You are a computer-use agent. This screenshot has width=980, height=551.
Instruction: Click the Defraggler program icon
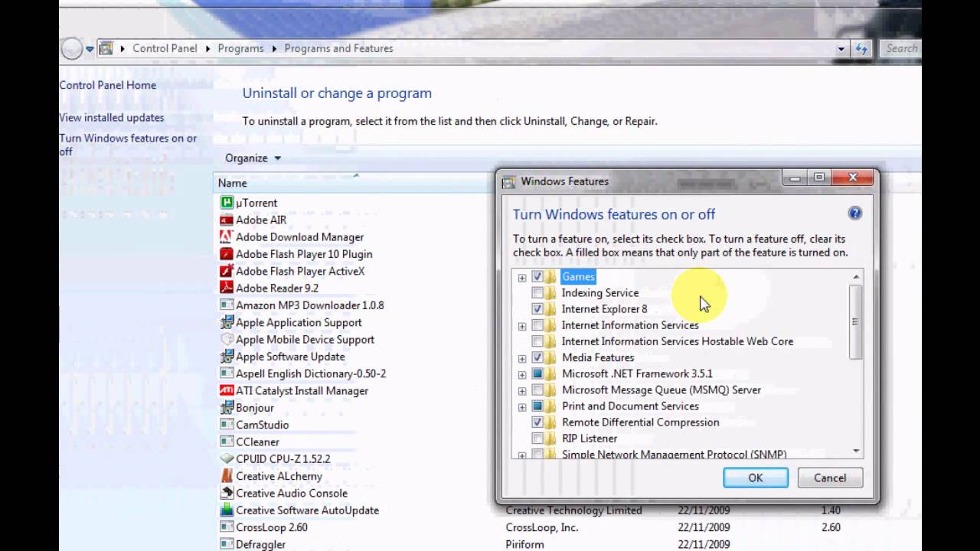[x=227, y=544]
